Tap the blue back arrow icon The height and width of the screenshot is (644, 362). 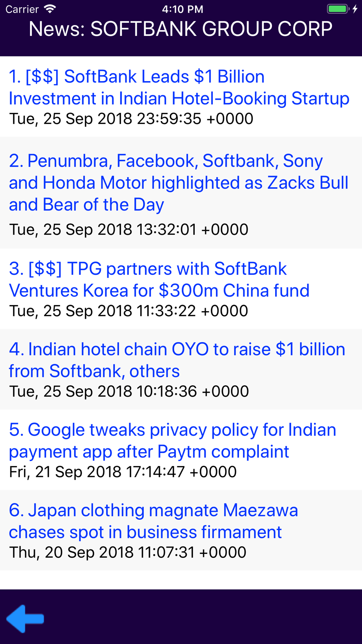[x=25, y=619]
